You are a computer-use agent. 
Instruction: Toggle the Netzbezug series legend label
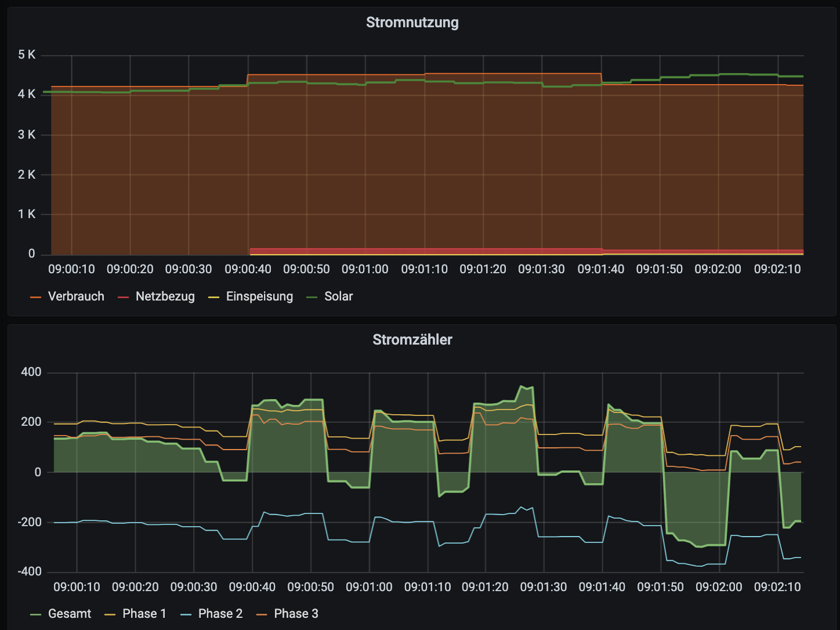pyautogui.click(x=165, y=296)
